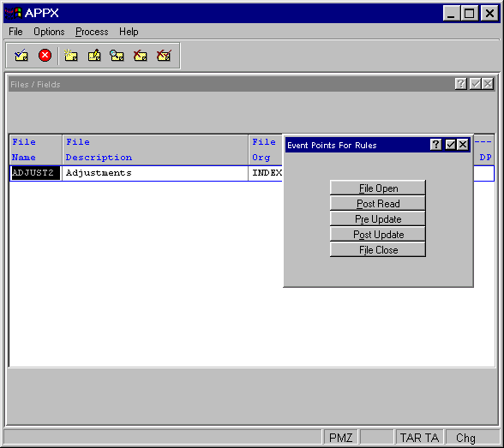Click the Post Read button
504x448 pixels.
click(x=378, y=203)
